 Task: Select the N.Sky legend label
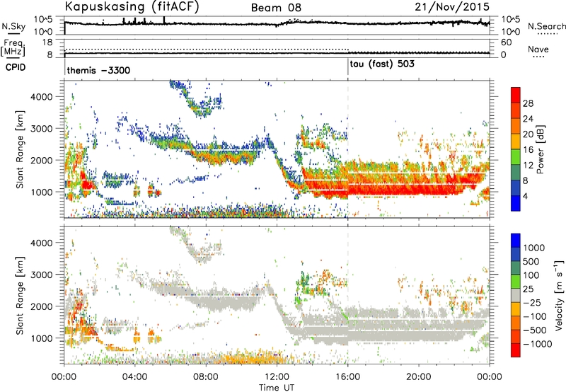coord(13,26)
